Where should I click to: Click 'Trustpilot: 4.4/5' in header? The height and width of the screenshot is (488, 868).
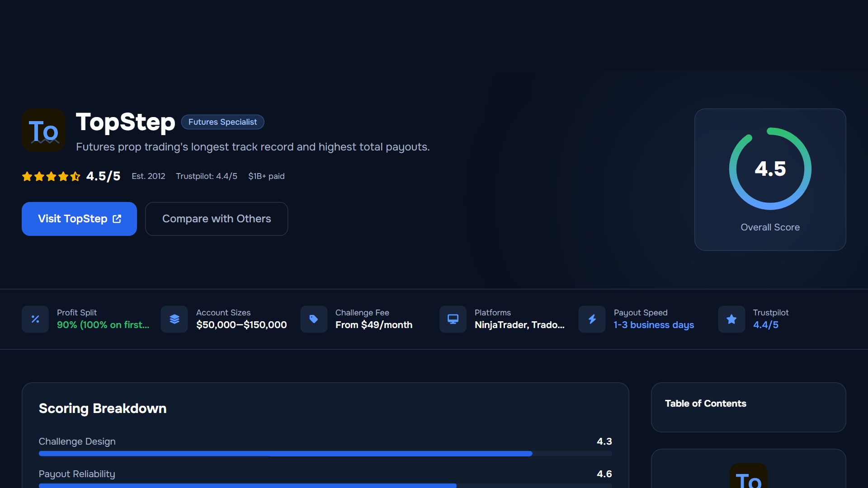[x=207, y=176]
